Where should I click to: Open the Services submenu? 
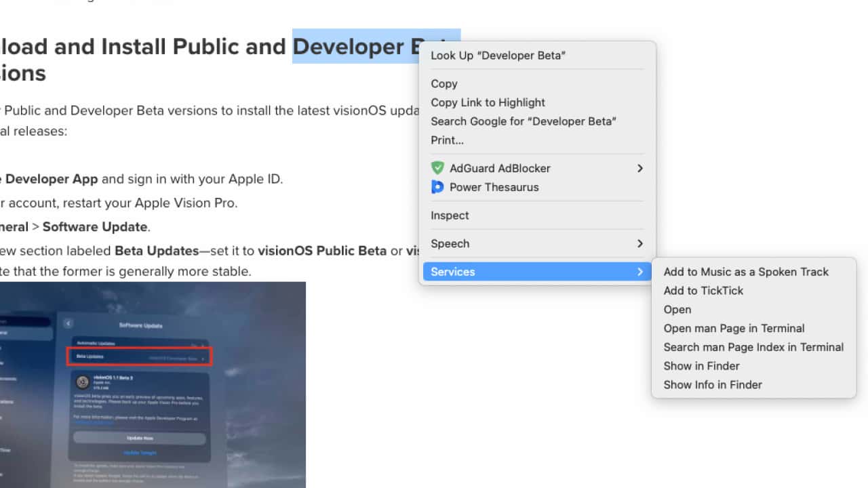[x=537, y=271]
